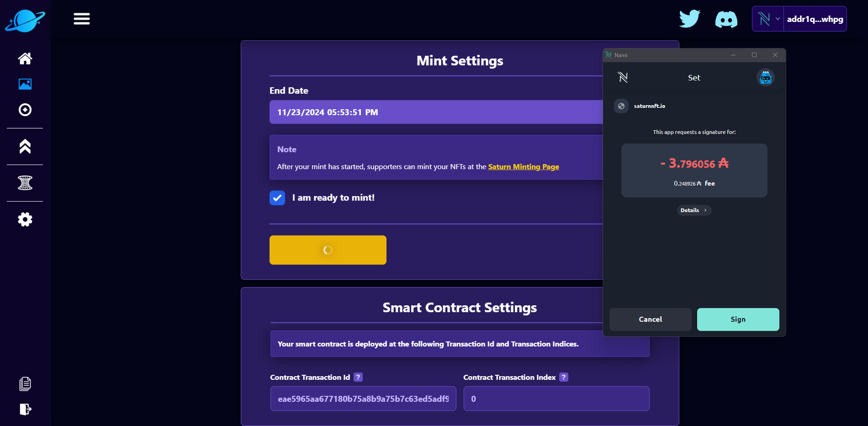Click the circular target sidebar icon
Screen dimensions: 868x426
[x=25, y=110]
